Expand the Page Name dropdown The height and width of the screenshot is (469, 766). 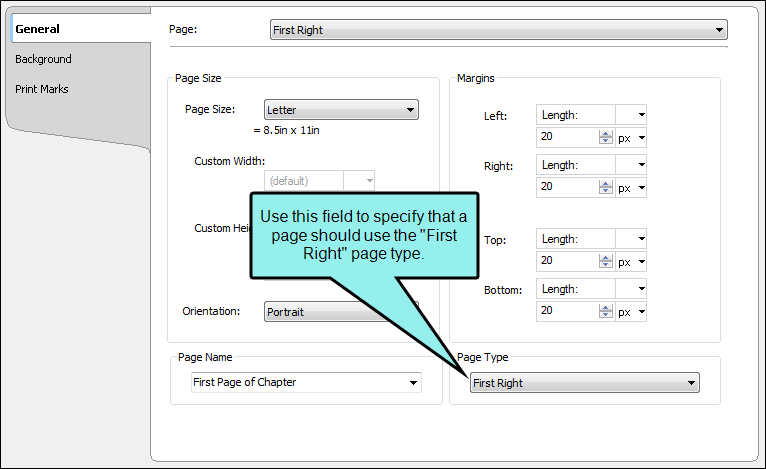click(306, 383)
